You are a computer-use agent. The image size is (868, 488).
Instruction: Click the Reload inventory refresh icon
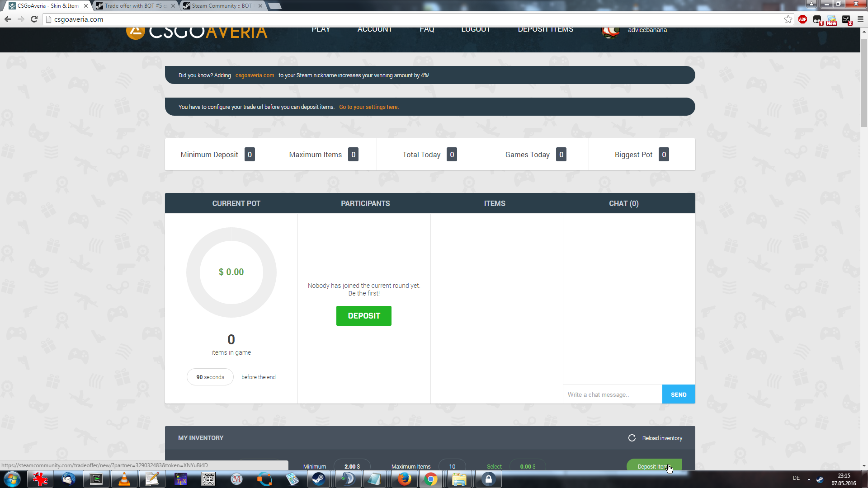(632, 438)
